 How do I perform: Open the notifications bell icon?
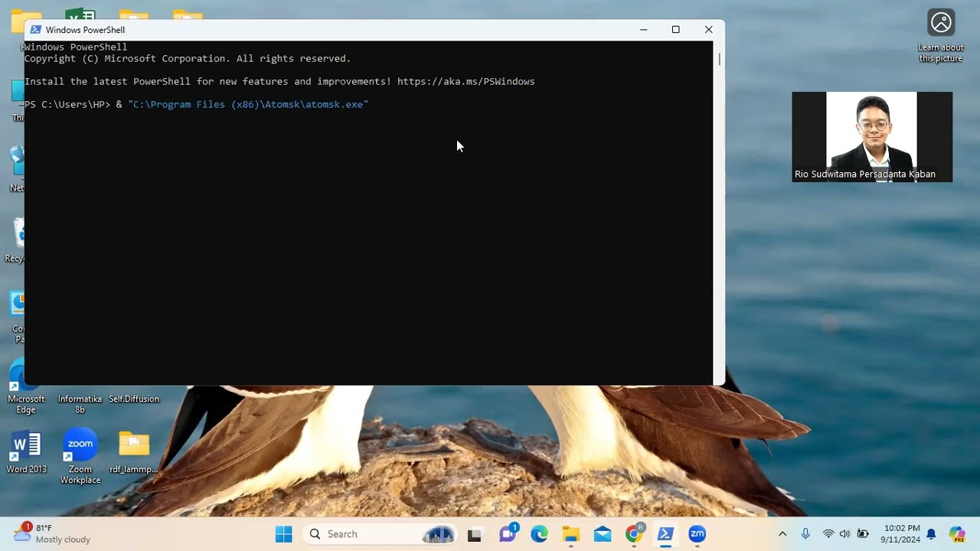[931, 534]
